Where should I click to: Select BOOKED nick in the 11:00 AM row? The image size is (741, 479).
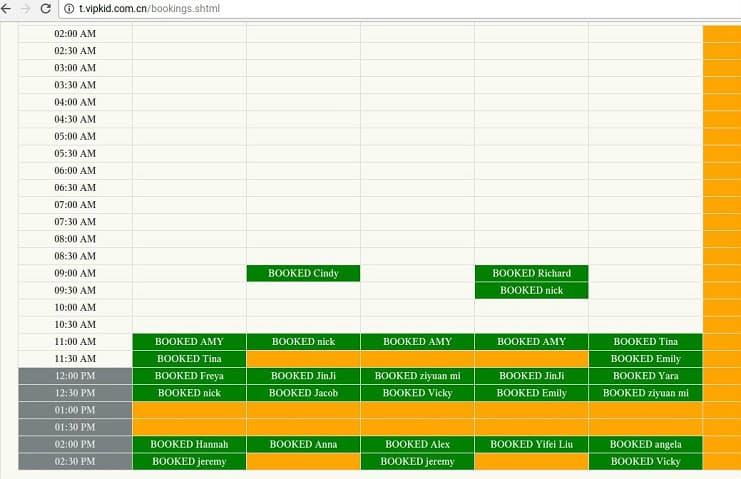pos(303,342)
